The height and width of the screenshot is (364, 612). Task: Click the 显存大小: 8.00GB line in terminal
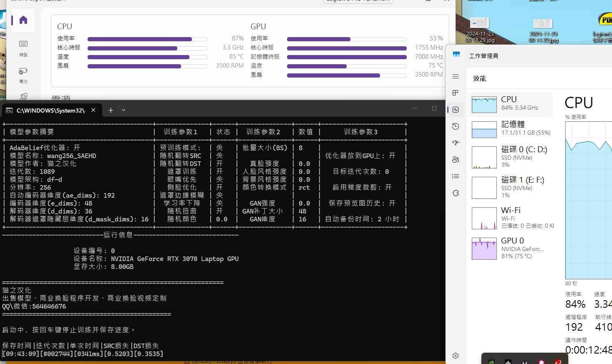point(103,266)
